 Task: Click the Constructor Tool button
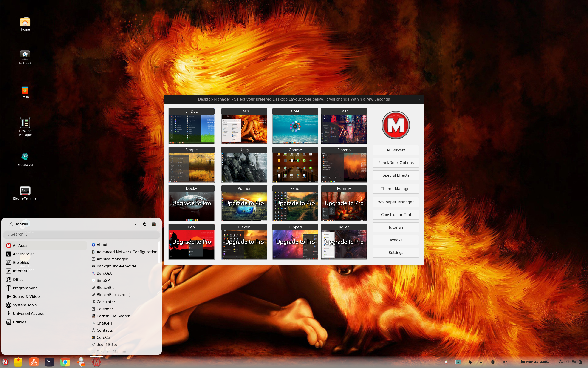396,215
